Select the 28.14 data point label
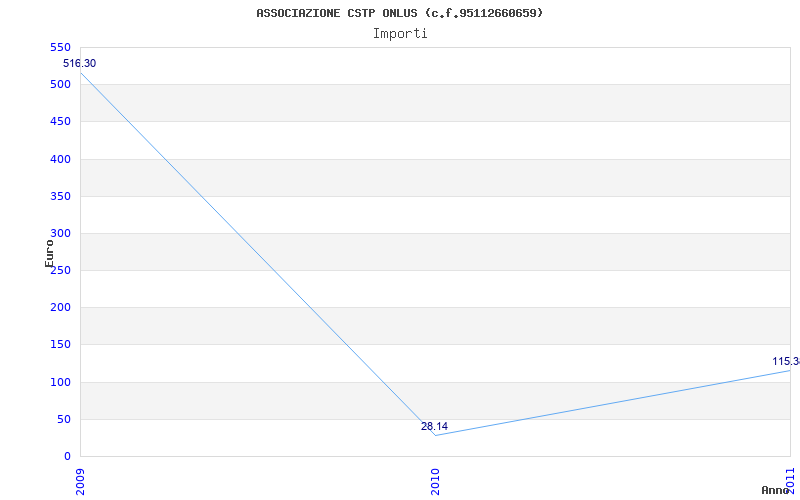800x500 pixels. tap(434, 427)
